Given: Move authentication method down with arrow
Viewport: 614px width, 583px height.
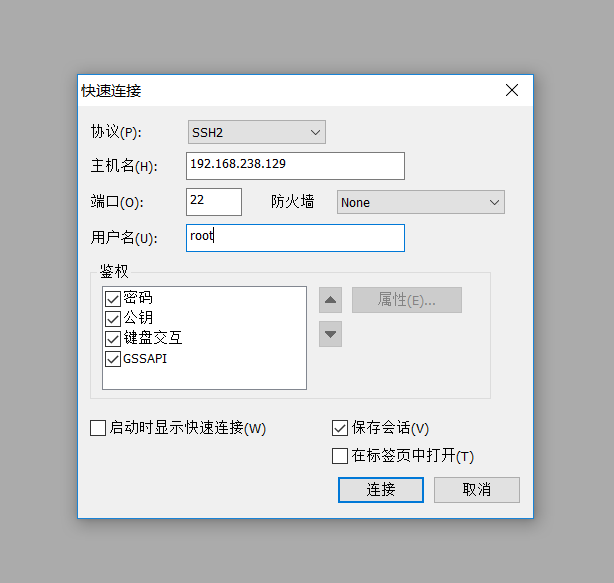Looking at the screenshot, I should pos(330,334).
